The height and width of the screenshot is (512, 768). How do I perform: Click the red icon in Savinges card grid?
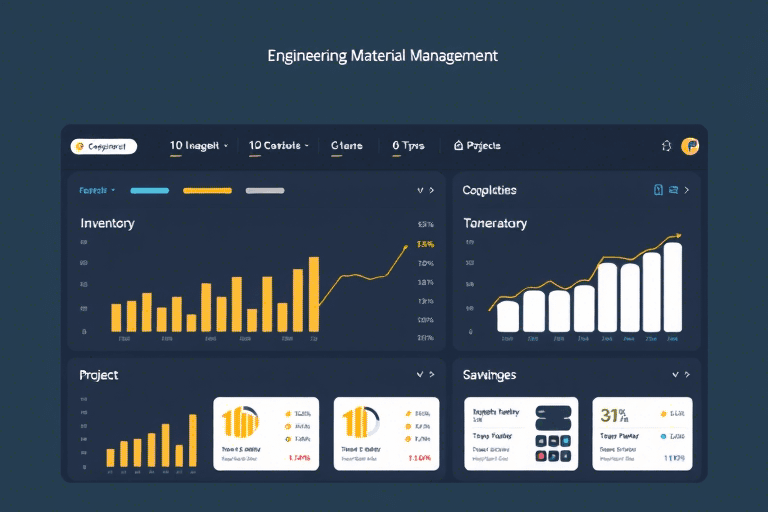542,456
